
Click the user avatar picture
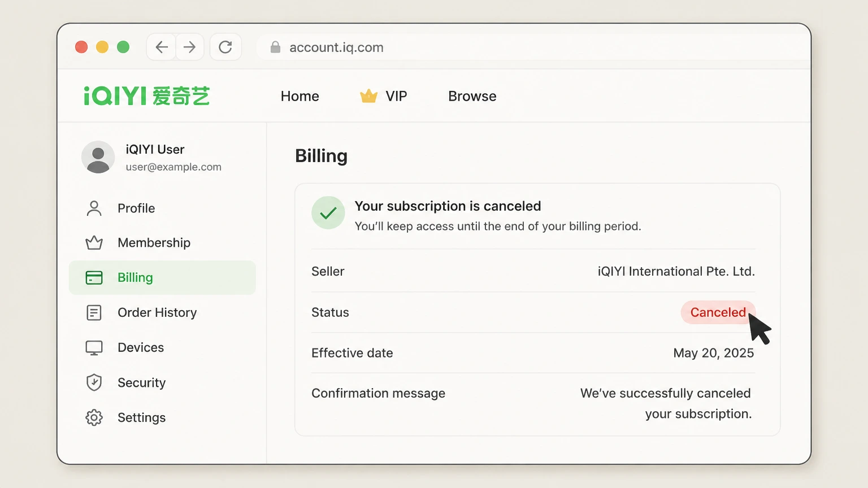pyautogui.click(x=98, y=157)
